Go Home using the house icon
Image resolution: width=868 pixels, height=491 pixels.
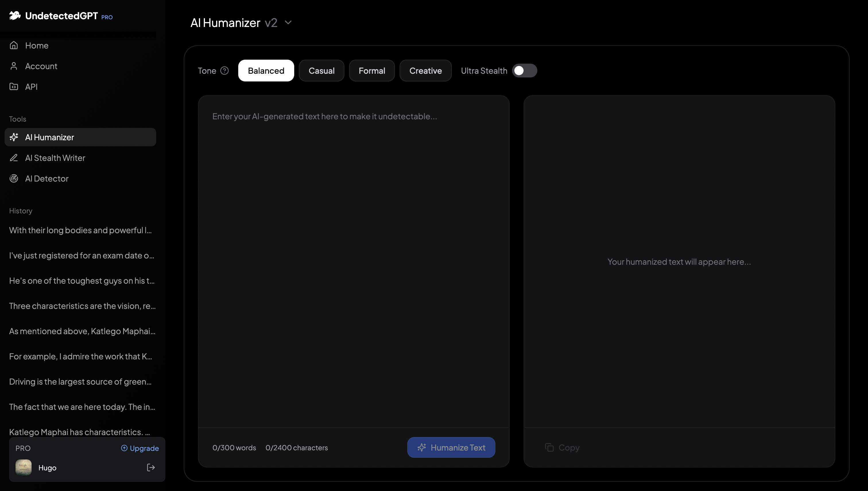[14, 45]
